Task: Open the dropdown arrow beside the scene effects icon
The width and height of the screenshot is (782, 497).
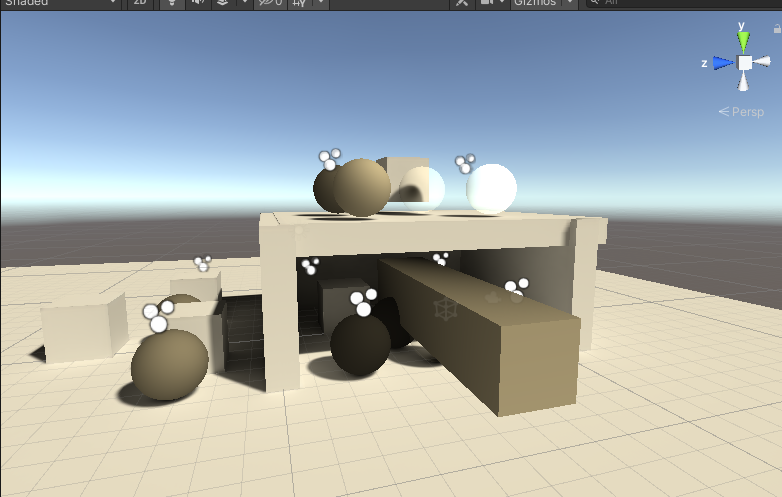Action: [x=243, y=3]
